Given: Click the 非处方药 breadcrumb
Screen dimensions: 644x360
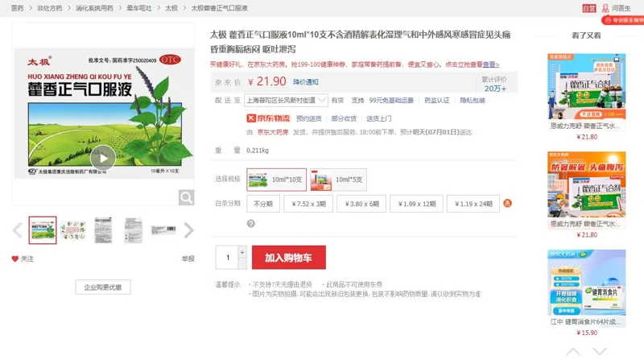Looking at the screenshot, I should [50, 8].
